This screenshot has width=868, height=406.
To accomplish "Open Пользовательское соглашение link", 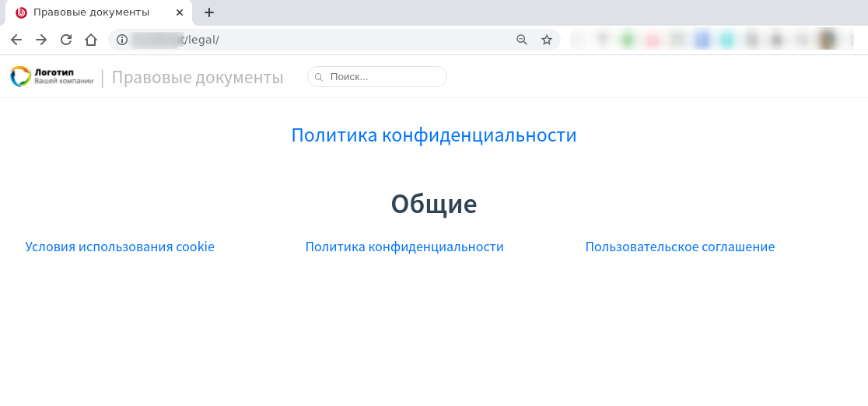I will tap(680, 247).
